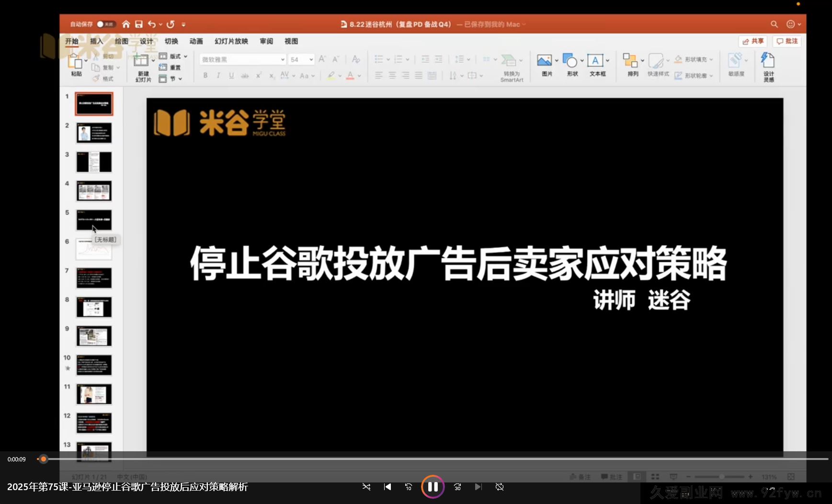
Task: Click the video progress bar seek handle
Action: (x=44, y=459)
